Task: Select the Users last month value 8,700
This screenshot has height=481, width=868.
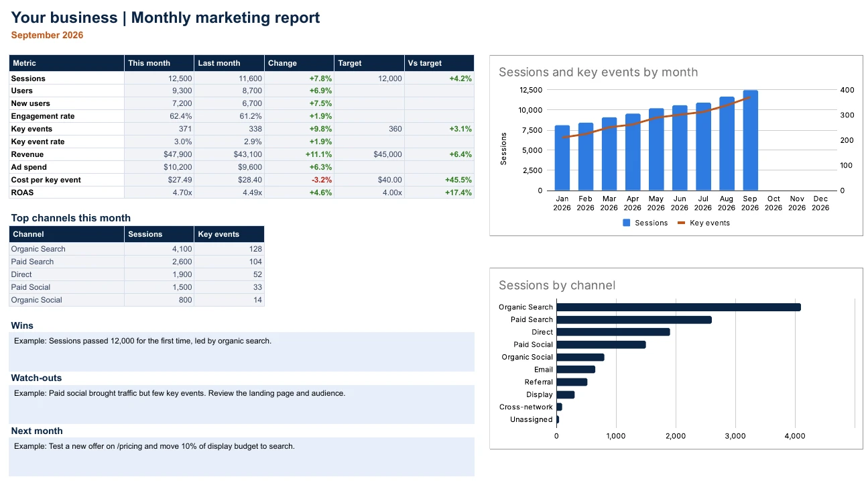Action: (x=252, y=91)
